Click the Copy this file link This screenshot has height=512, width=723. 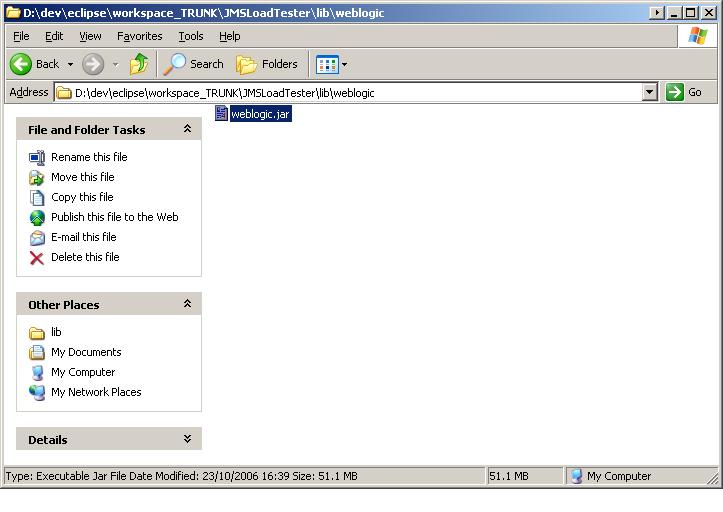[82, 197]
